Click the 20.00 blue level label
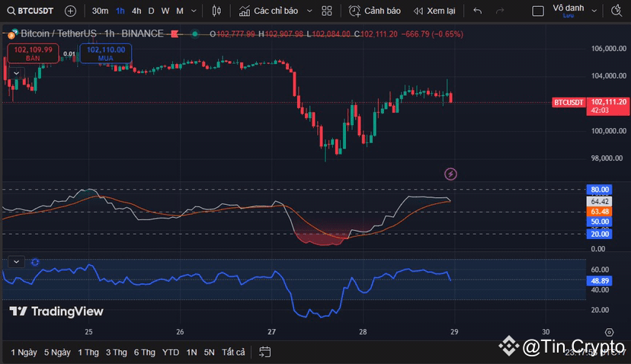631x364 pixels. (x=599, y=234)
